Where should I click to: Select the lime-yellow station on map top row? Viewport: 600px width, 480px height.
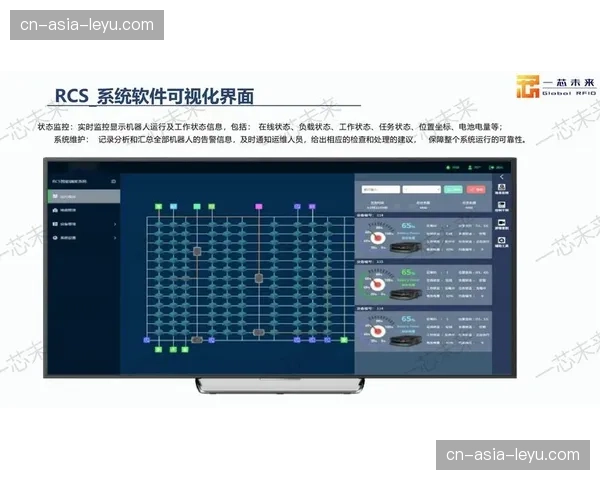[212, 206]
